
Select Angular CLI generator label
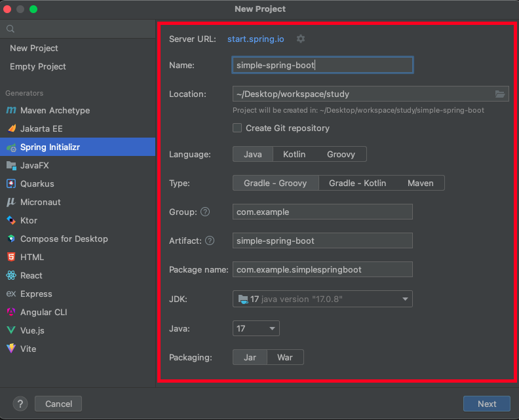(x=44, y=312)
